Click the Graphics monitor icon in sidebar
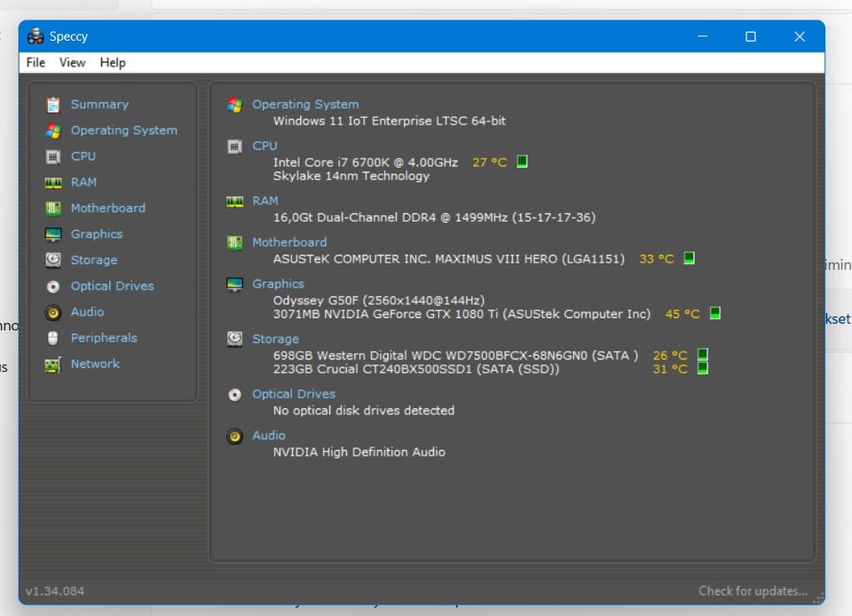The width and height of the screenshot is (852, 616). pos(52,234)
